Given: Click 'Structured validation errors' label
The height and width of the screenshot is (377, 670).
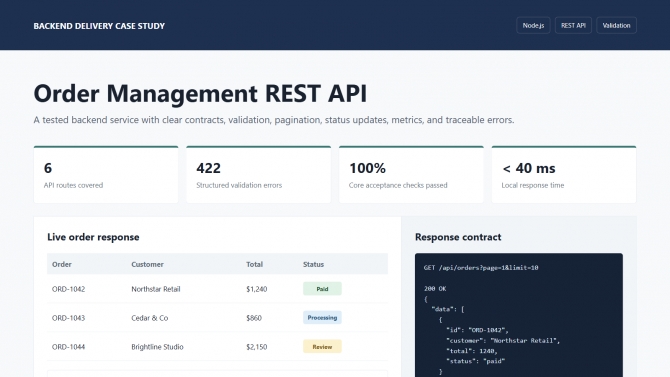Looking at the screenshot, I should coord(239,185).
